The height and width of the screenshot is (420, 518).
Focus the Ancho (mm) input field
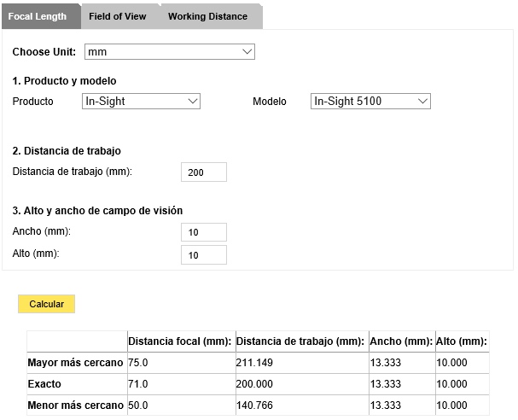click(x=204, y=232)
